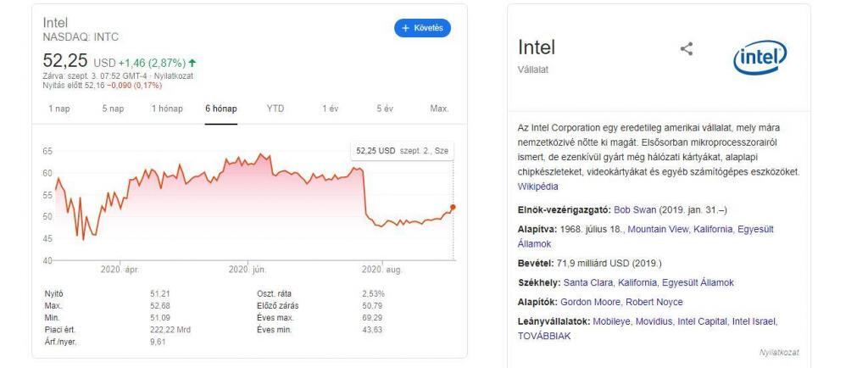The height and width of the screenshot is (368, 868).
Task: Select the 1 hónap range tab
Action: [x=166, y=109]
